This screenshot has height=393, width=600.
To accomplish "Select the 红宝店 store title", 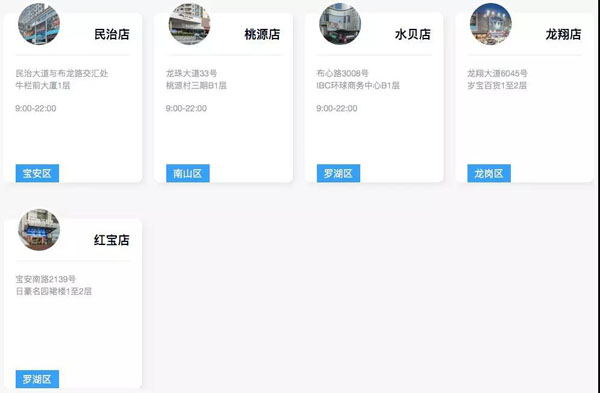I will [112, 240].
